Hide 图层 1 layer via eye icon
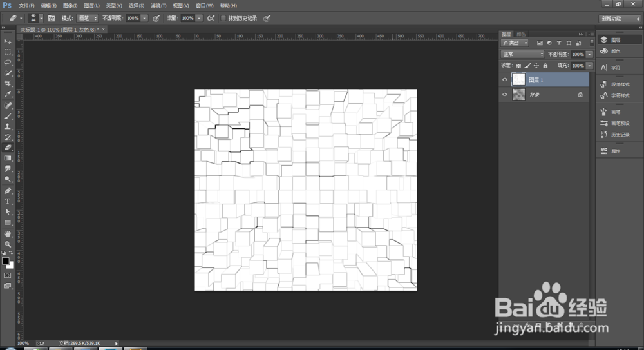The image size is (644, 350). [x=505, y=80]
